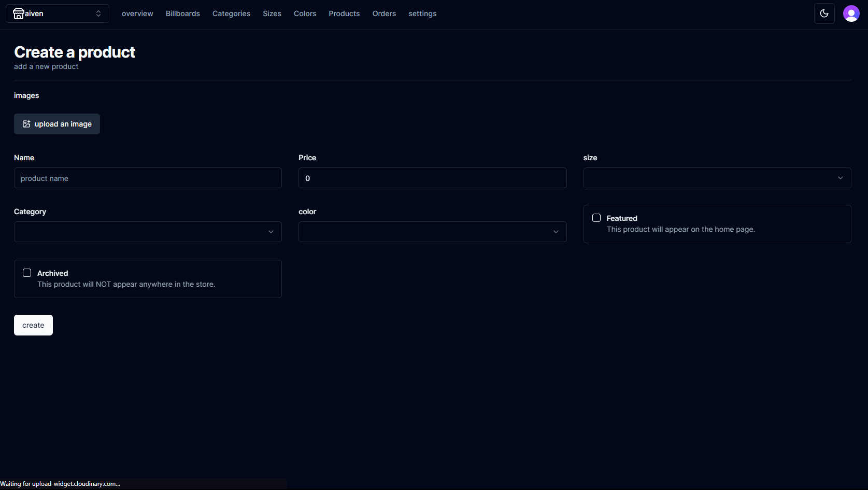Click the "images" label
The width and height of the screenshot is (868, 490).
click(x=26, y=95)
